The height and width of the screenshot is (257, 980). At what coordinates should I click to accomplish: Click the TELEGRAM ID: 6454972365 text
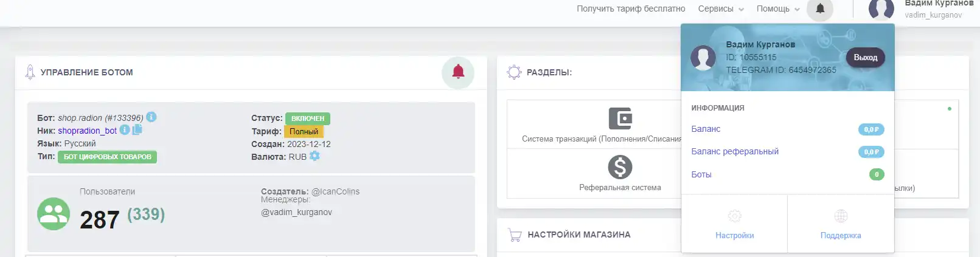(x=781, y=70)
